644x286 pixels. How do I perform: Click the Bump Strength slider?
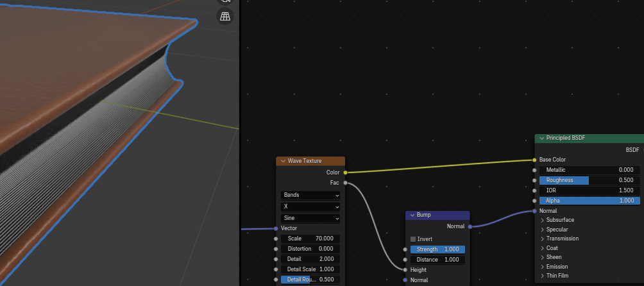[x=437, y=249]
